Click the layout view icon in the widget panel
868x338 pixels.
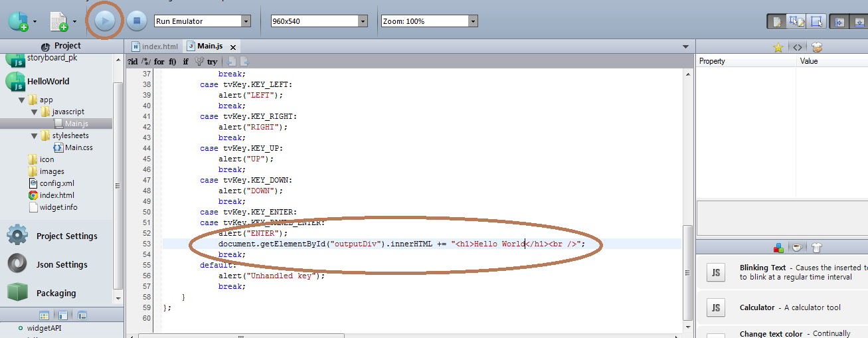point(63,315)
